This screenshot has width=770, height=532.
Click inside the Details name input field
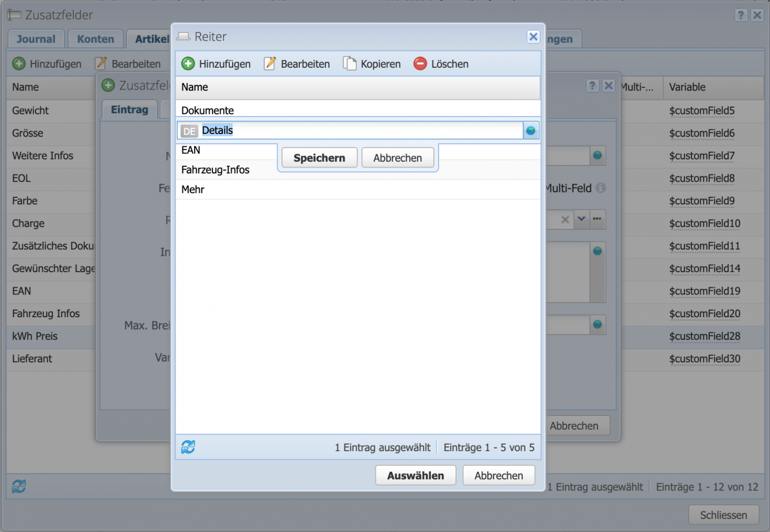pyautogui.click(x=271, y=130)
